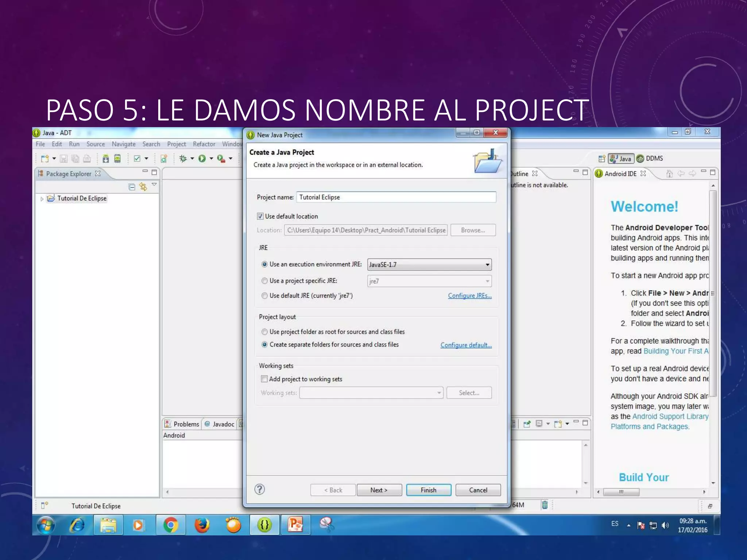Image resolution: width=747 pixels, height=560 pixels.
Task: Click the Android Support Library link
Action: (x=670, y=416)
